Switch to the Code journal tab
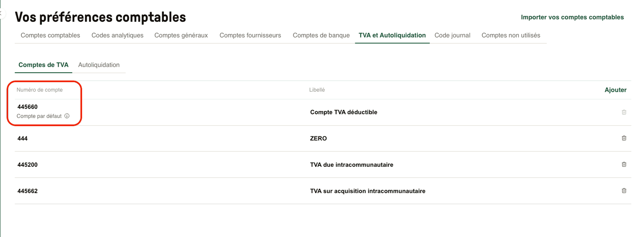Screen dimensions: 644x237 [x=452, y=35]
